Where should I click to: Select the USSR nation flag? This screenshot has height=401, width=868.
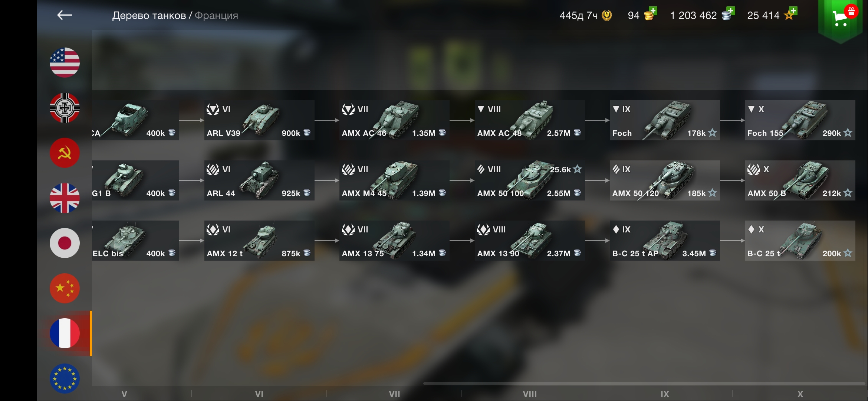[x=65, y=153]
